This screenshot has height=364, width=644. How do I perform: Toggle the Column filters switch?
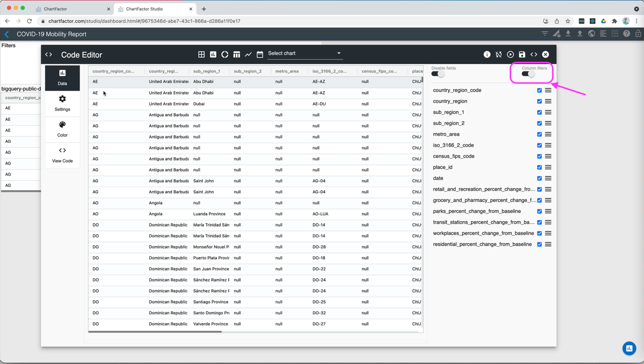[x=528, y=74]
